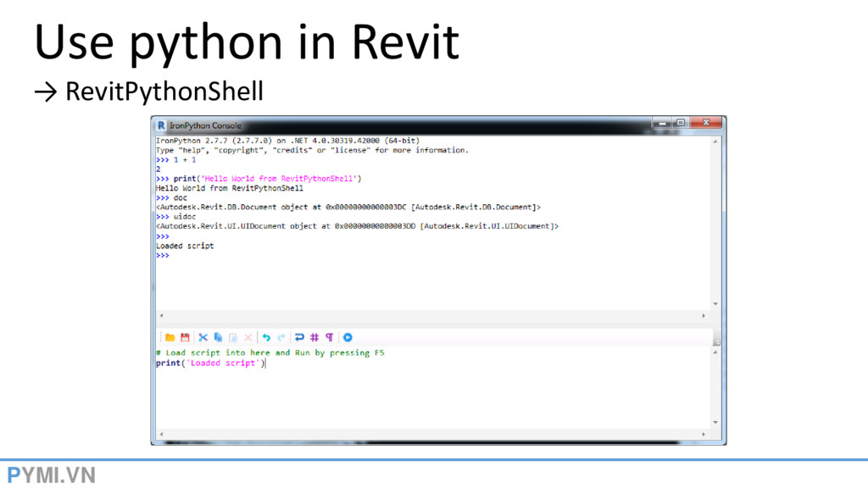The image size is (868, 488).
Task: Save the script using the floppy disk icon
Action: (x=185, y=337)
